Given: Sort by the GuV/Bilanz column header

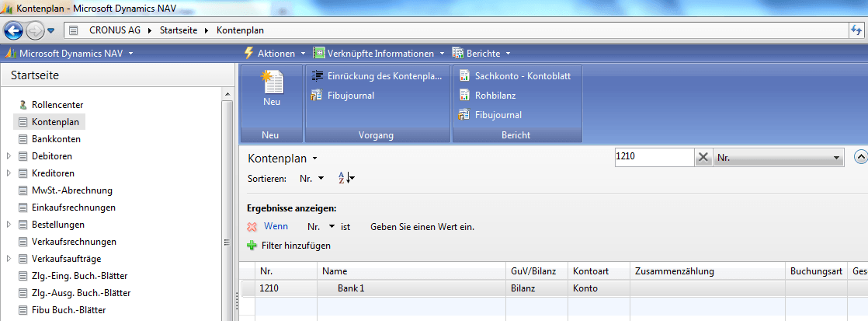Looking at the screenshot, I should [536, 272].
